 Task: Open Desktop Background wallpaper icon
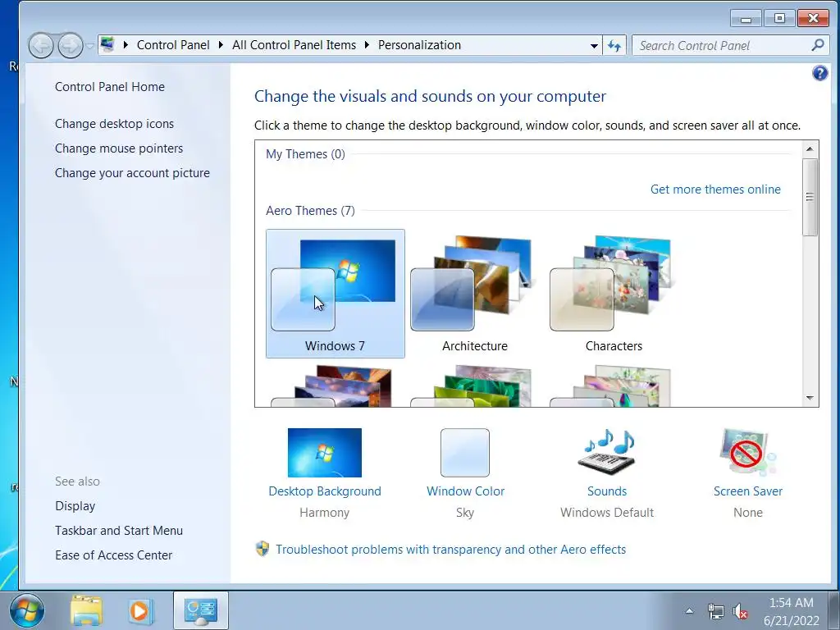pyautogui.click(x=325, y=453)
